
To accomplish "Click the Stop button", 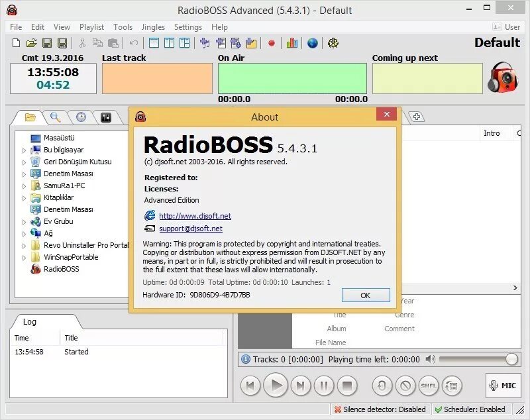I will tap(347, 385).
